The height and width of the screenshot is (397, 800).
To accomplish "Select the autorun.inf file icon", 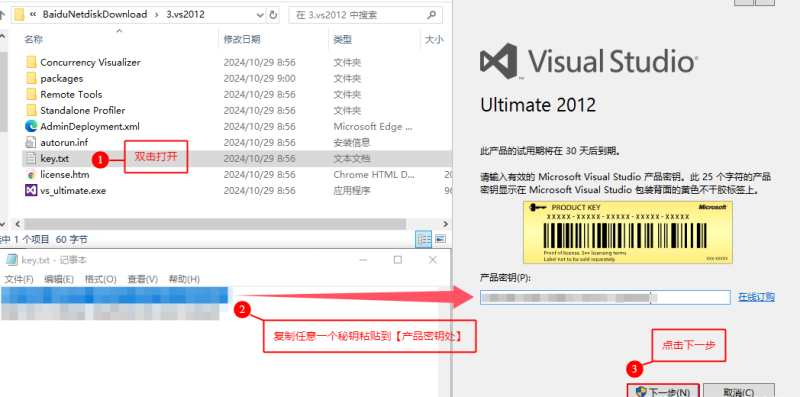I will point(31,142).
